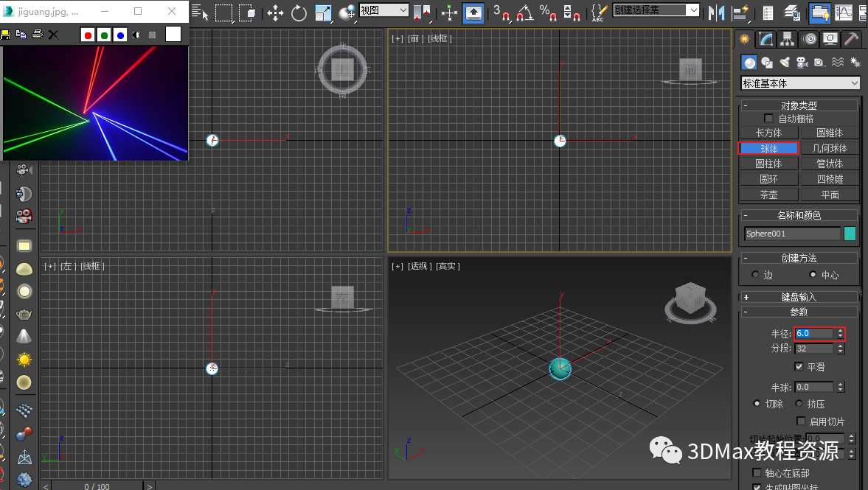Image resolution: width=868 pixels, height=490 pixels.
Task: Click the 半径 value field
Action: [814, 334]
